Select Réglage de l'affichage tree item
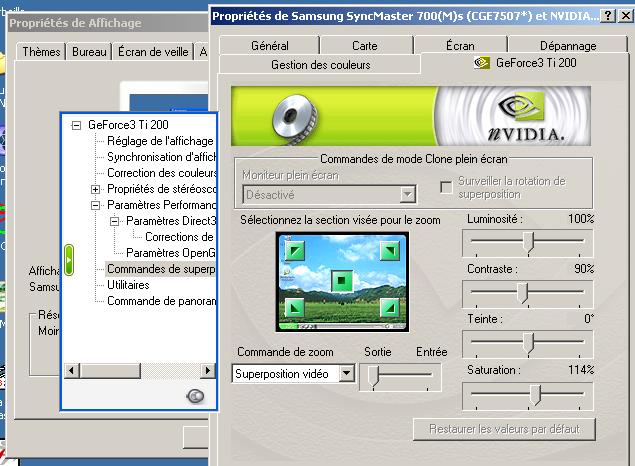Screen dimensions: 635x466 pos(160,141)
